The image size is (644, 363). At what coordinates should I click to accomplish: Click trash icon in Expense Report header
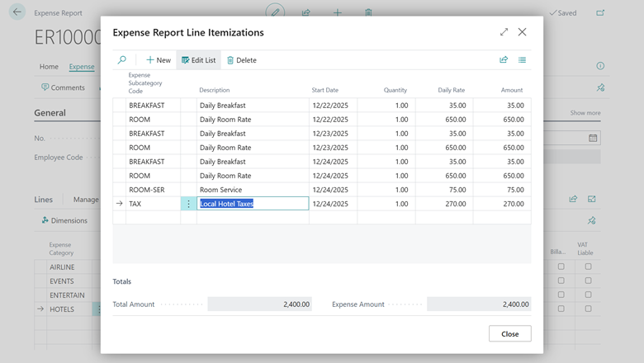(368, 12)
